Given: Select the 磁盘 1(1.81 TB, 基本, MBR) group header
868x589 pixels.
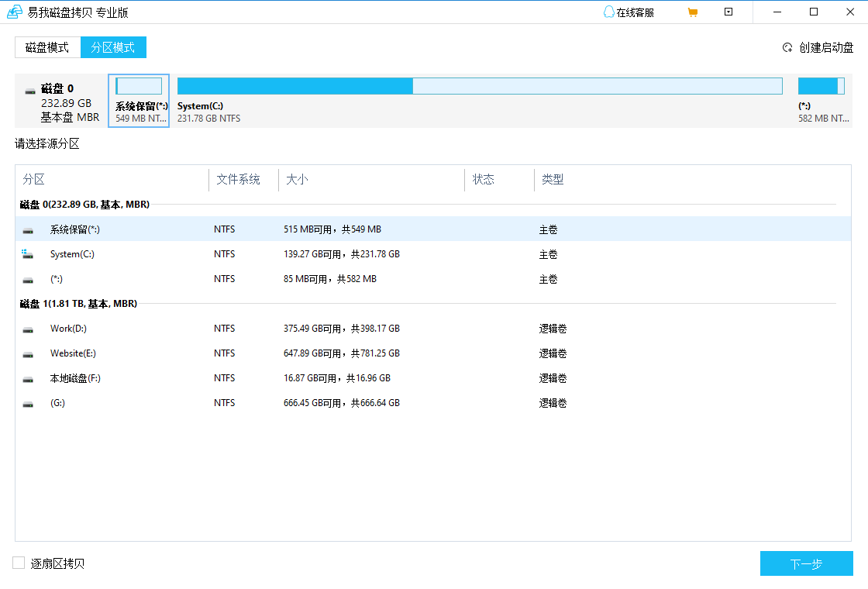Looking at the screenshot, I should (78, 303).
